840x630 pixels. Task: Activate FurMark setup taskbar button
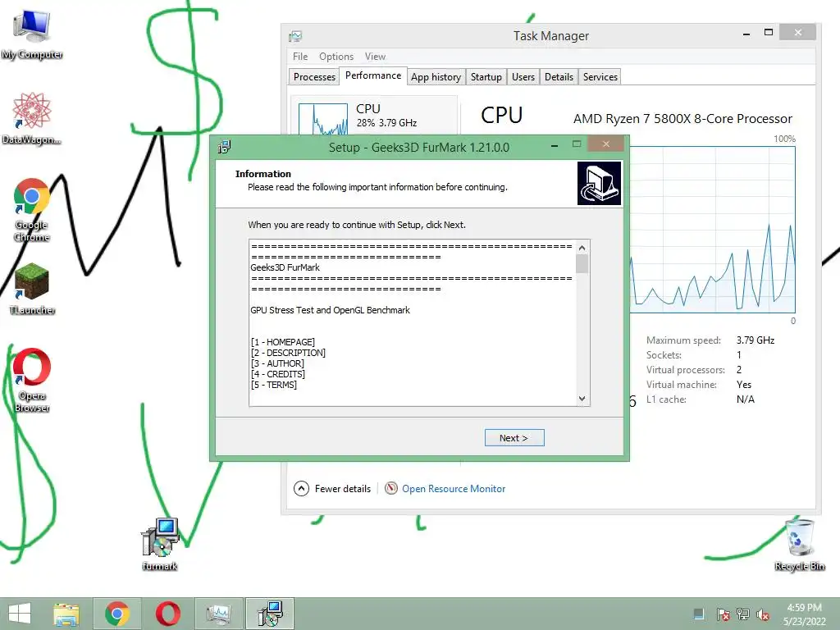269,614
